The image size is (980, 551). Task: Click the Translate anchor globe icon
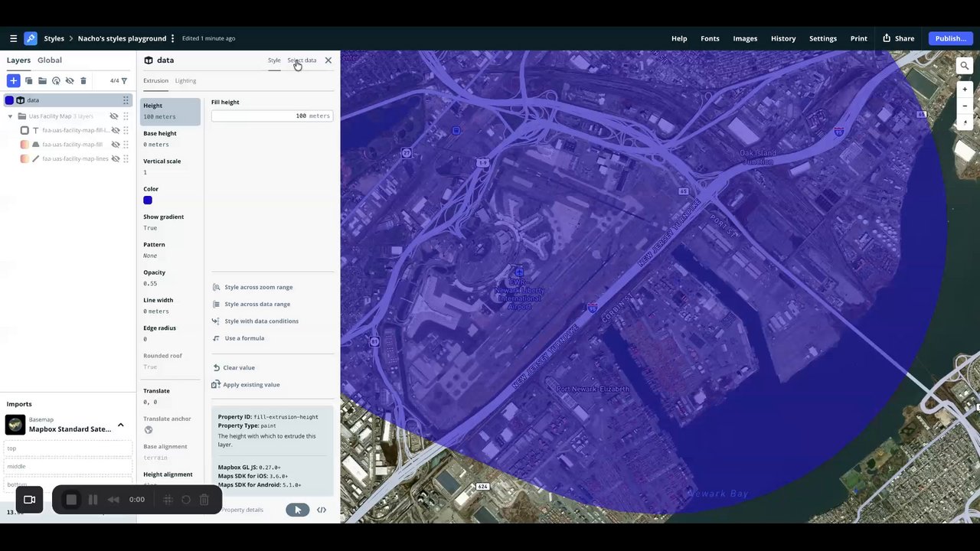coord(149,430)
